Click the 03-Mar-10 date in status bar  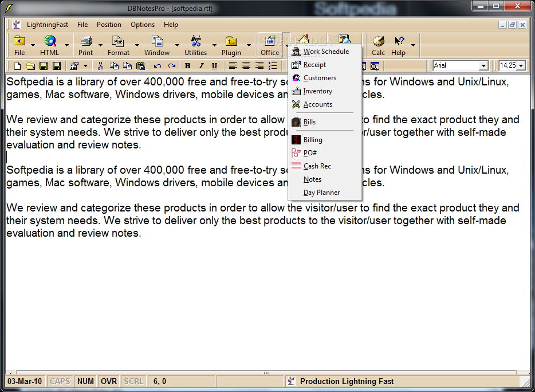25,381
